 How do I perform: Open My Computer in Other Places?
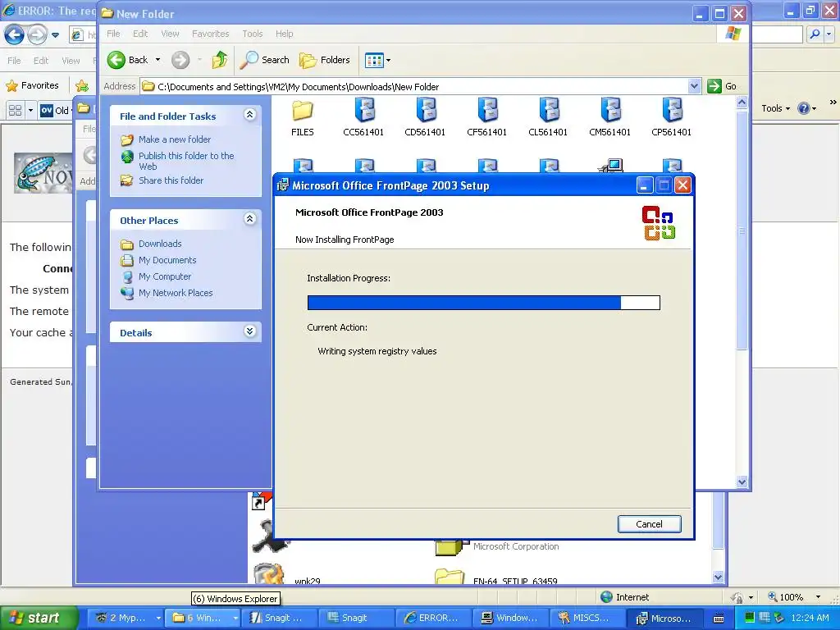click(x=164, y=277)
